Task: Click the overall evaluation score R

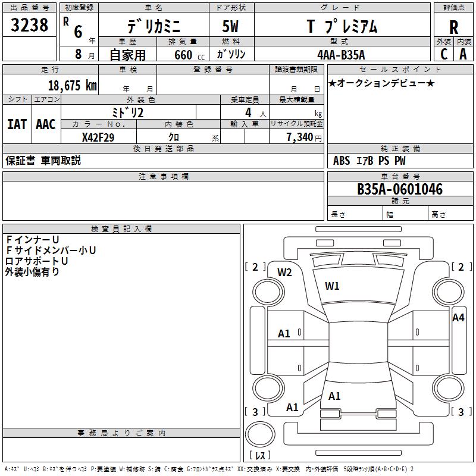Action: (x=453, y=27)
